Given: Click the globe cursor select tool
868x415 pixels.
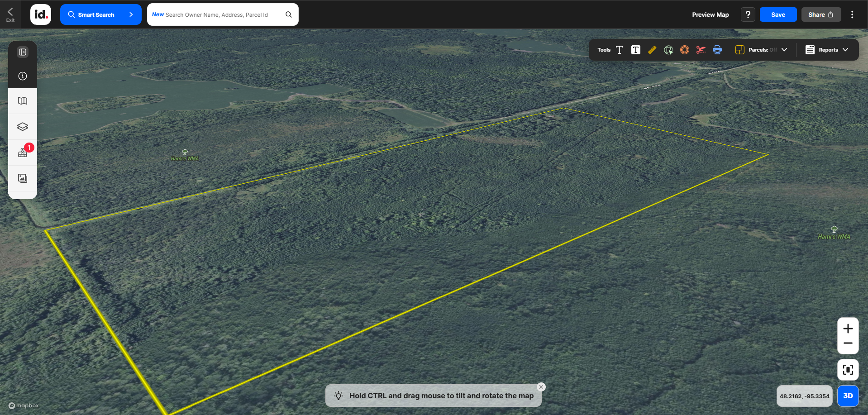Looking at the screenshot, I should point(668,50).
